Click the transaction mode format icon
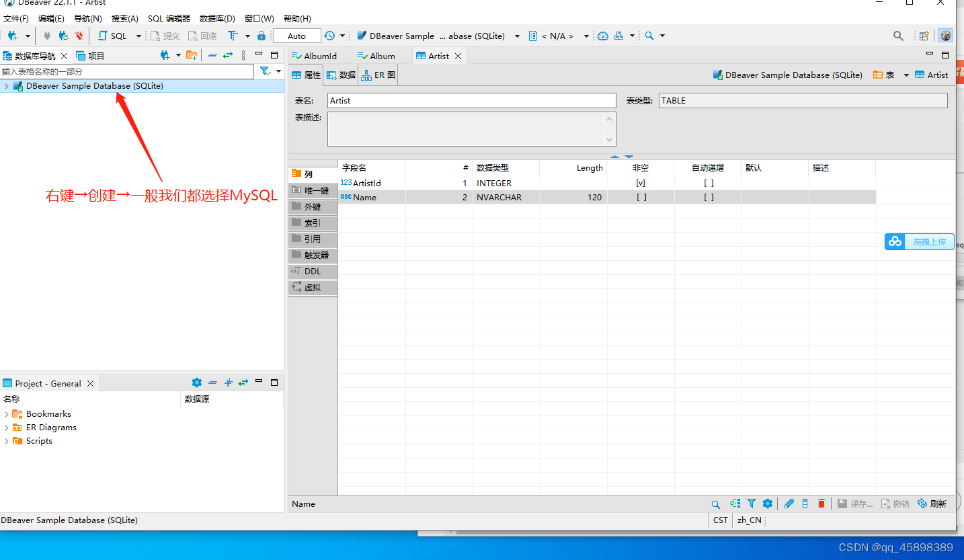Viewport: 964px width, 560px height. pos(233,36)
